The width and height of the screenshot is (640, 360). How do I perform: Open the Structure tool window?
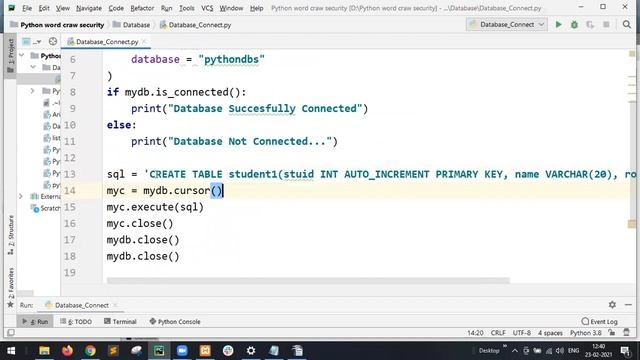point(11,235)
